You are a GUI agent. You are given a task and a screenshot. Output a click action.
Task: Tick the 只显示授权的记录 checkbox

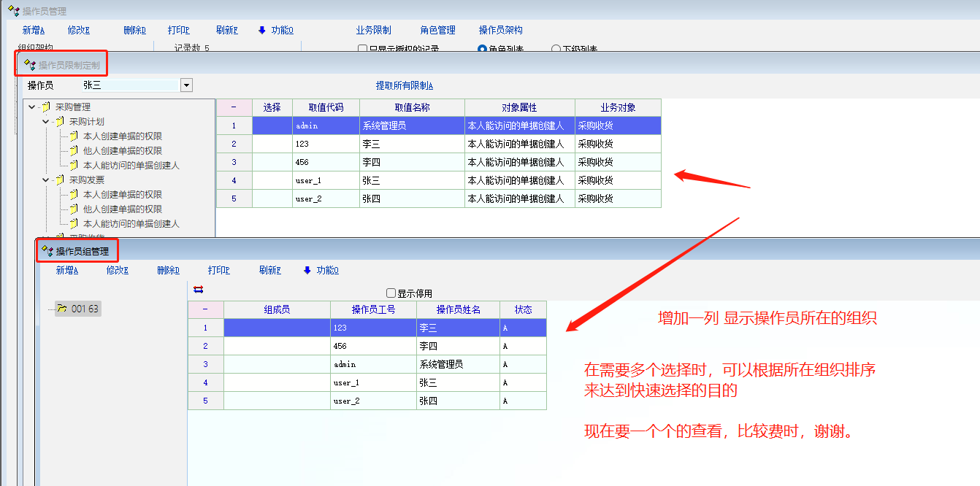(362, 50)
